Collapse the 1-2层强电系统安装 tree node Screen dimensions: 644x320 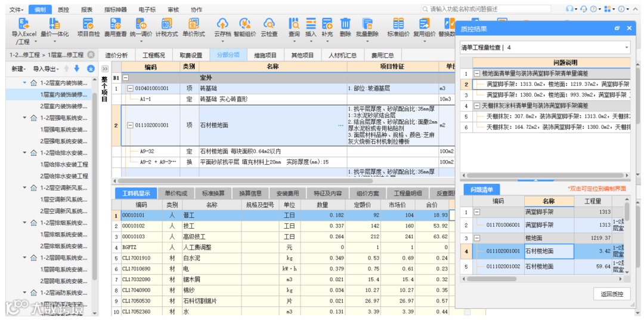pos(24,118)
